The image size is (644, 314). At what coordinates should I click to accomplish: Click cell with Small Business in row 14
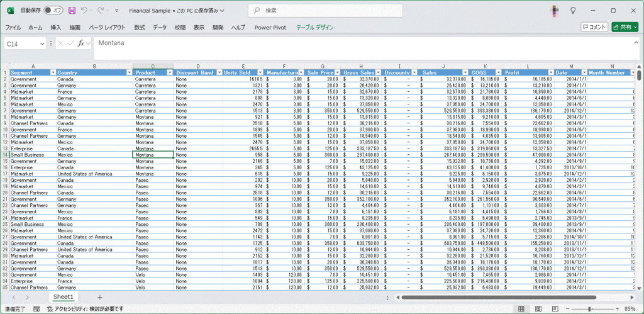[33, 155]
